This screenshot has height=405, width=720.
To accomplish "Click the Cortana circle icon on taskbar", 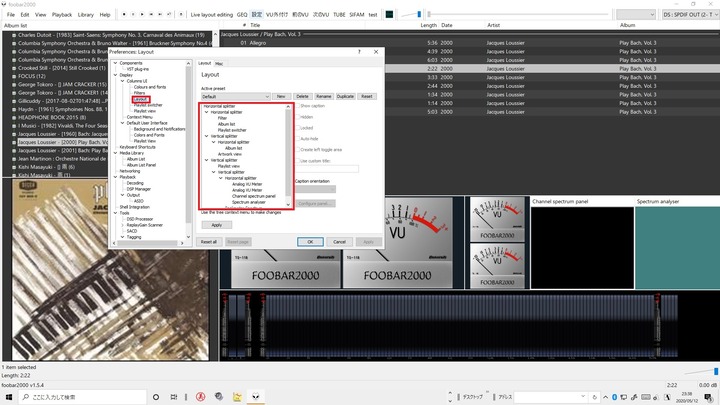I will (x=156, y=397).
